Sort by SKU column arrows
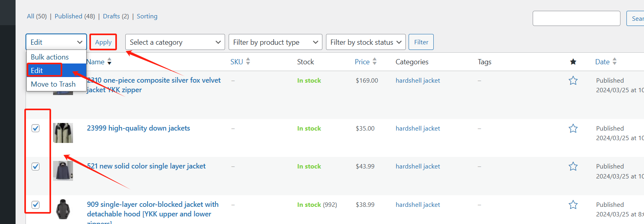Viewport: 644px width, 224px height. [x=248, y=61]
